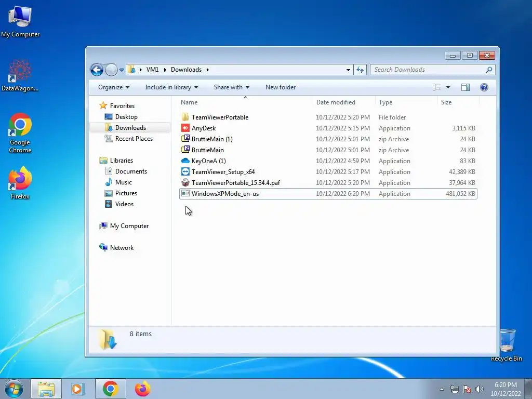Switch to Chrome in the taskbar
The height and width of the screenshot is (399, 532).
(x=110, y=389)
